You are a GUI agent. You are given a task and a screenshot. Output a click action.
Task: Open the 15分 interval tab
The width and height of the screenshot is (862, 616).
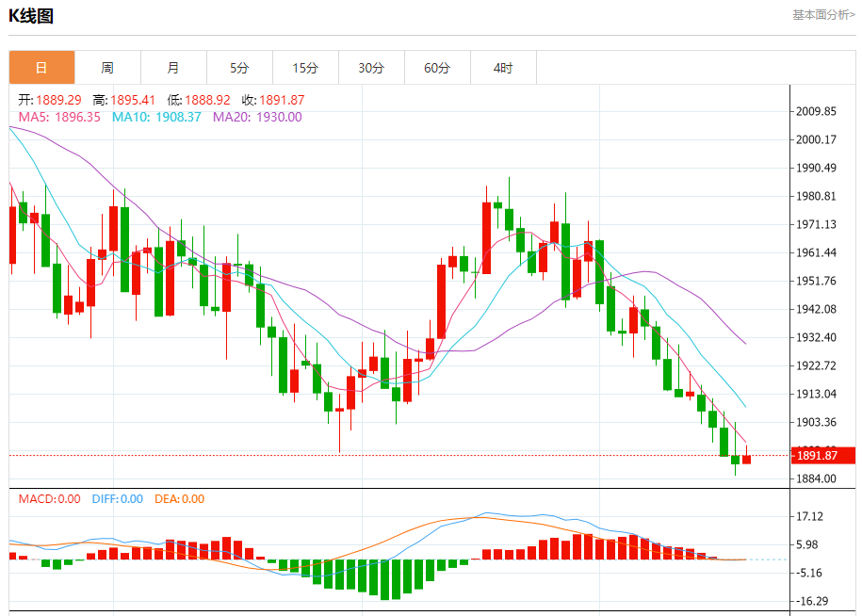(x=305, y=68)
